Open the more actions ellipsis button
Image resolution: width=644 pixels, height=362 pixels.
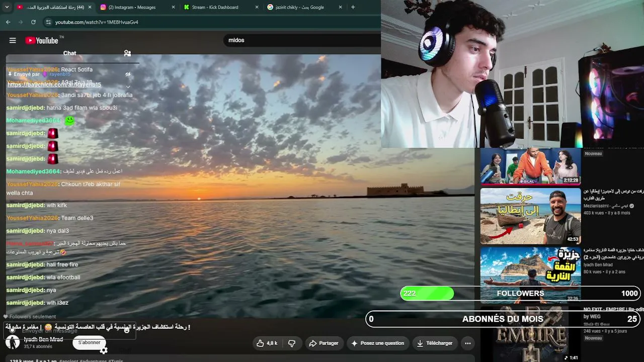point(467,343)
